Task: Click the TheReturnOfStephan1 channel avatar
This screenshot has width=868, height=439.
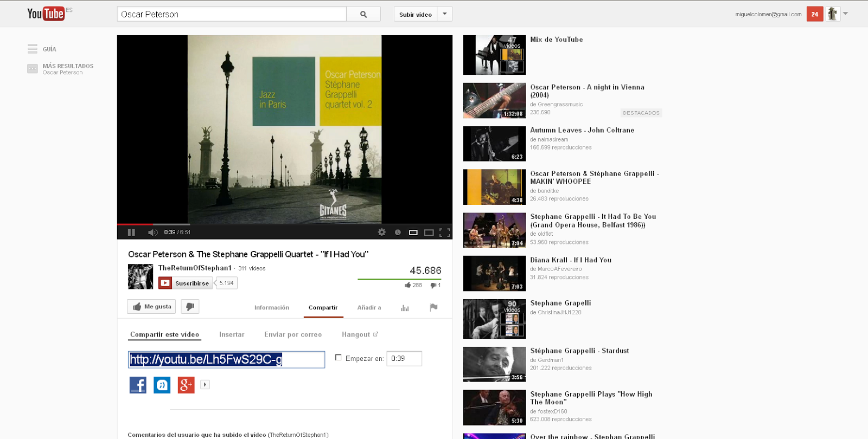Action: point(141,276)
